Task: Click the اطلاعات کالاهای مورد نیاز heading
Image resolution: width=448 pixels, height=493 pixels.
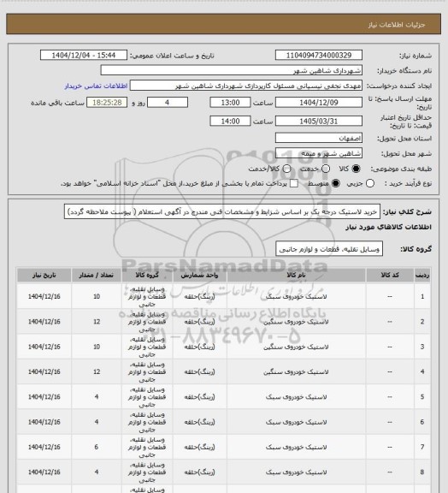Action: coord(388,227)
